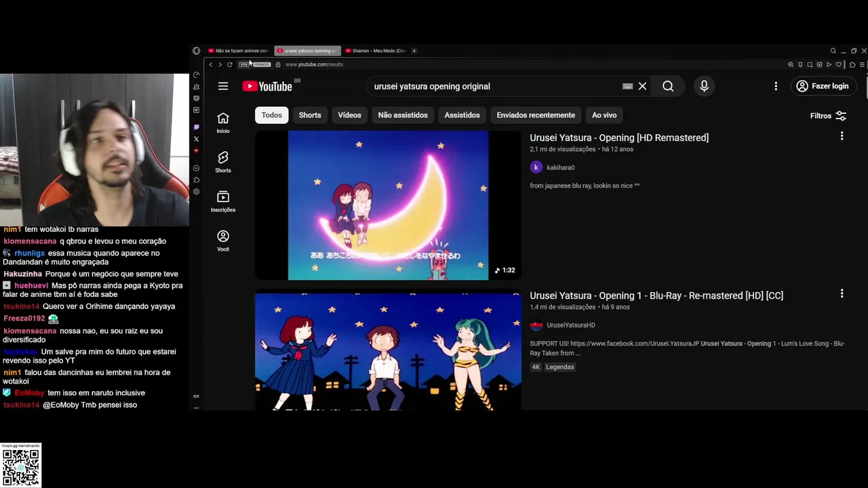Take a snapshot with capture icon

[x=810, y=64]
